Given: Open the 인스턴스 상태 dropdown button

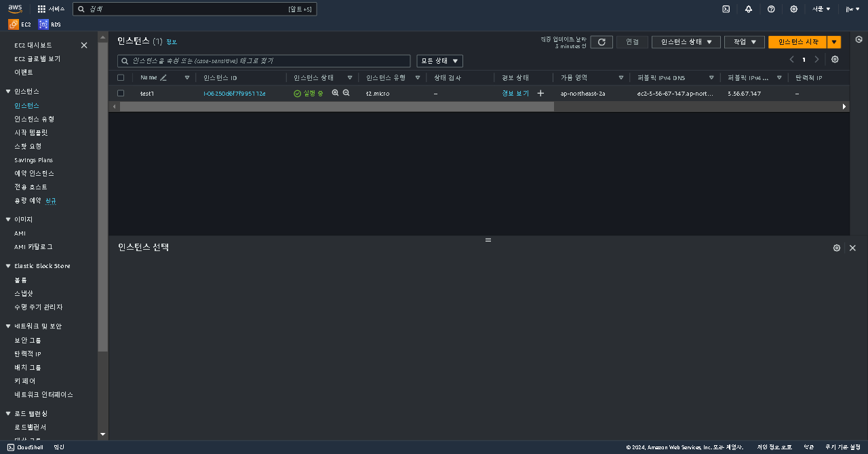Looking at the screenshot, I should pyautogui.click(x=686, y=42).
